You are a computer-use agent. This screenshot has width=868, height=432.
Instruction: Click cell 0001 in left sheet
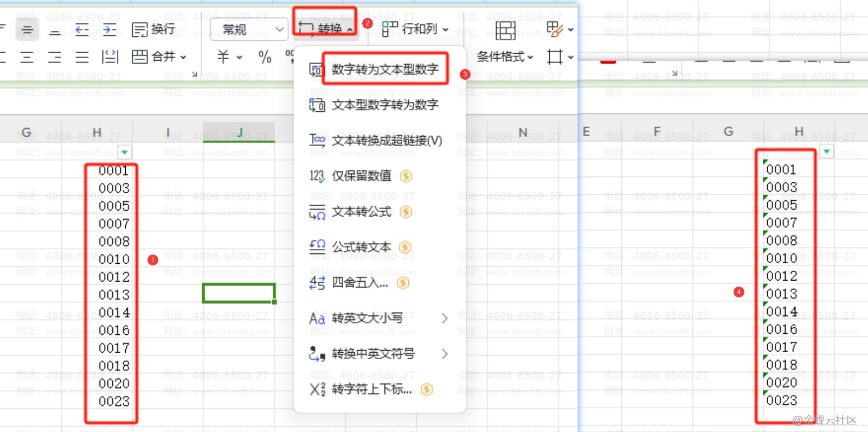(x=97, y=170)
